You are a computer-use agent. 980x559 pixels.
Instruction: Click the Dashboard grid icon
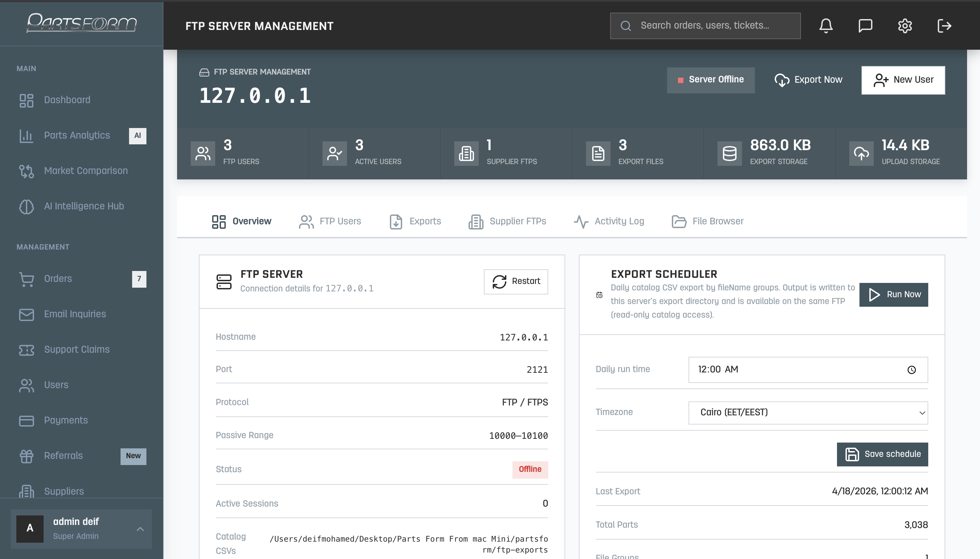pyautogui.click(x=27, y=100)
